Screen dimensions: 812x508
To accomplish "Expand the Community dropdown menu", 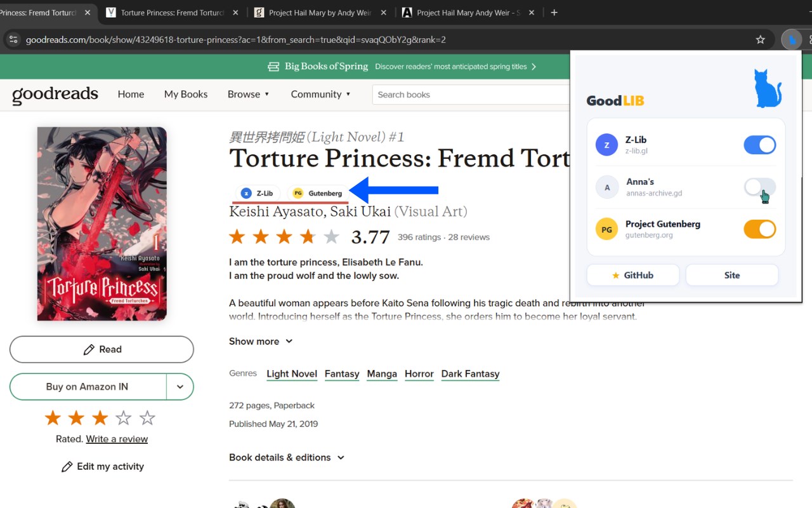I will 320,94.
